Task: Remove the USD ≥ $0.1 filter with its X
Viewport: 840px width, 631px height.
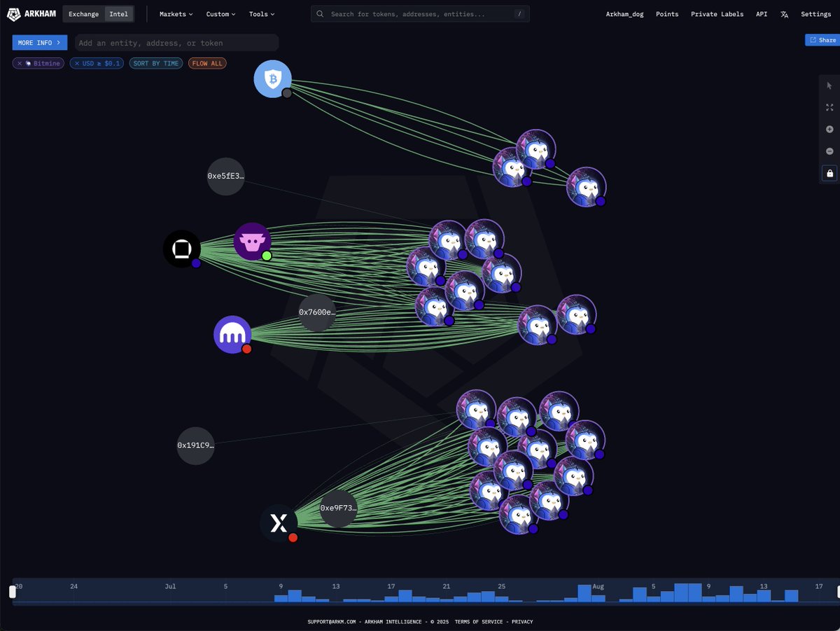Action: [77, 64]
